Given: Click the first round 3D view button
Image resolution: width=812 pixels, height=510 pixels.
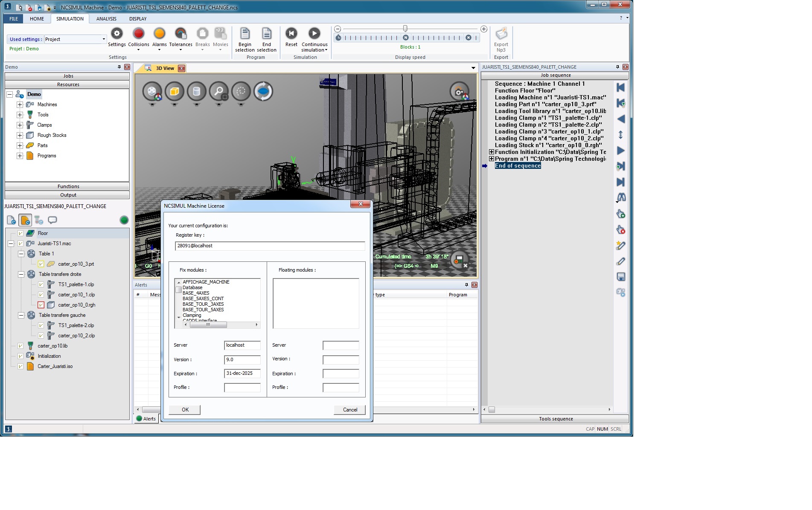Looking at the screenshot, I should [x=152, y=91].
